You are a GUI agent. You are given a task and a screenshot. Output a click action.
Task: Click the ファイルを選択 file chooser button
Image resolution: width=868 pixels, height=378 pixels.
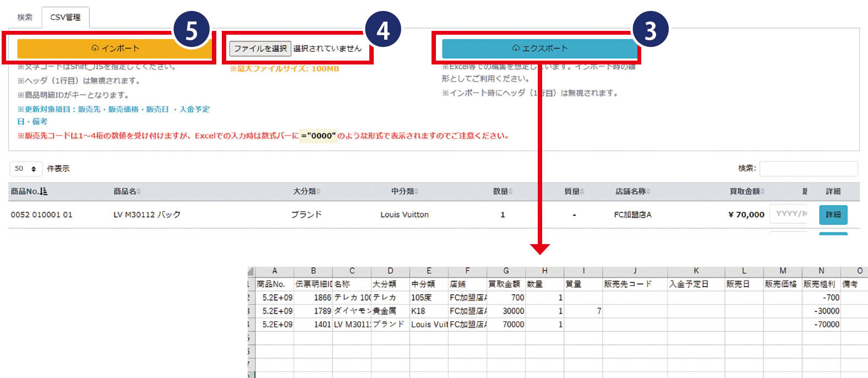tap(260, 48)
